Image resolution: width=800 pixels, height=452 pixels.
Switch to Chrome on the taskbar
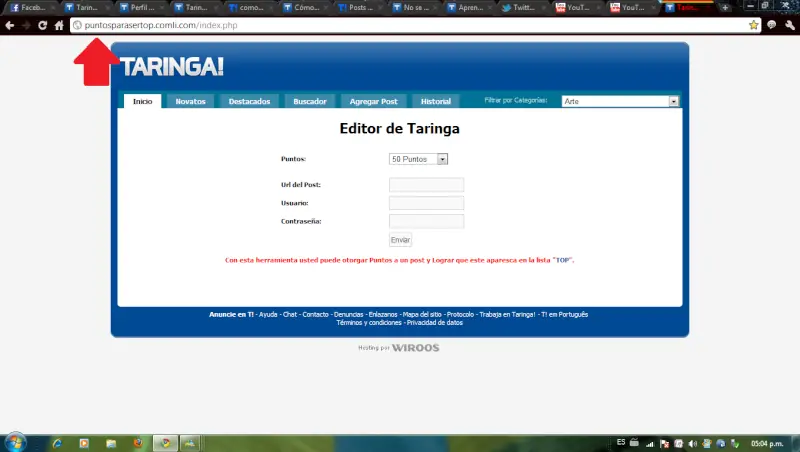[x=165, y=443]
